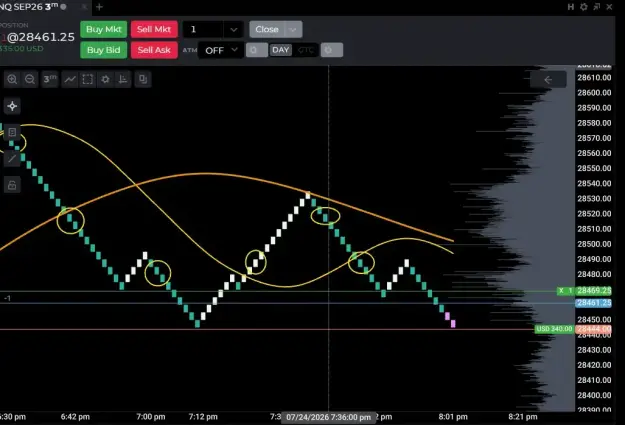Click the collapse arrow on volume profile

[x=548, y=80]
